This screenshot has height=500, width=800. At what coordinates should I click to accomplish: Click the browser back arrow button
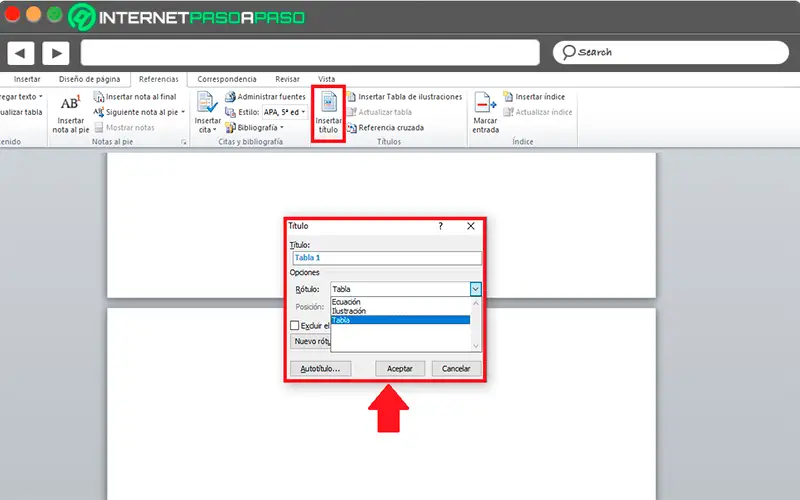click(x=20, y=53)
